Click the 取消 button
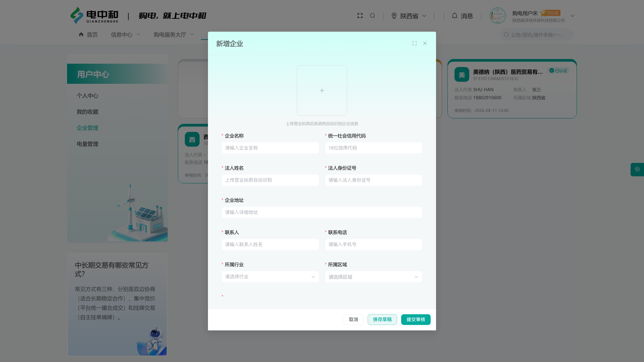The width and height of the screenshot is (644, 362). click(354, 319)
